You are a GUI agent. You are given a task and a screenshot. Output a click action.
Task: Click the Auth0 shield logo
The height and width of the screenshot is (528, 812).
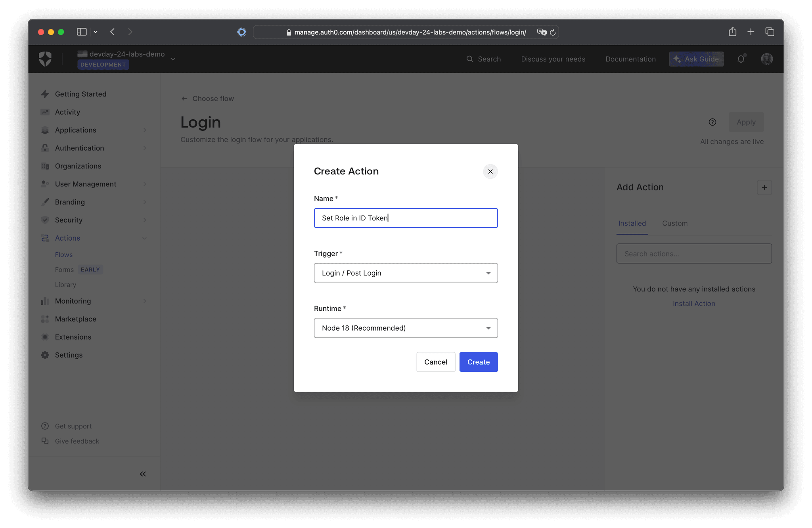coord(45,59)
